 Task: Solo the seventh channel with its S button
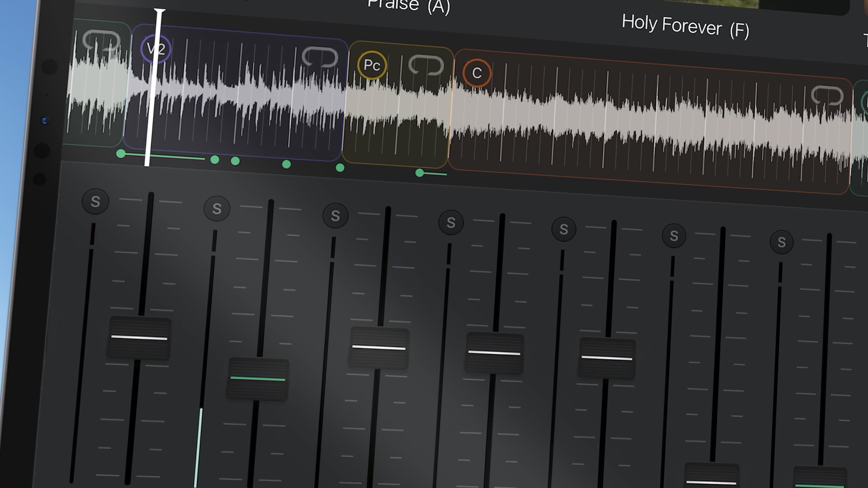pyautogui.click(x=781, y=242)
